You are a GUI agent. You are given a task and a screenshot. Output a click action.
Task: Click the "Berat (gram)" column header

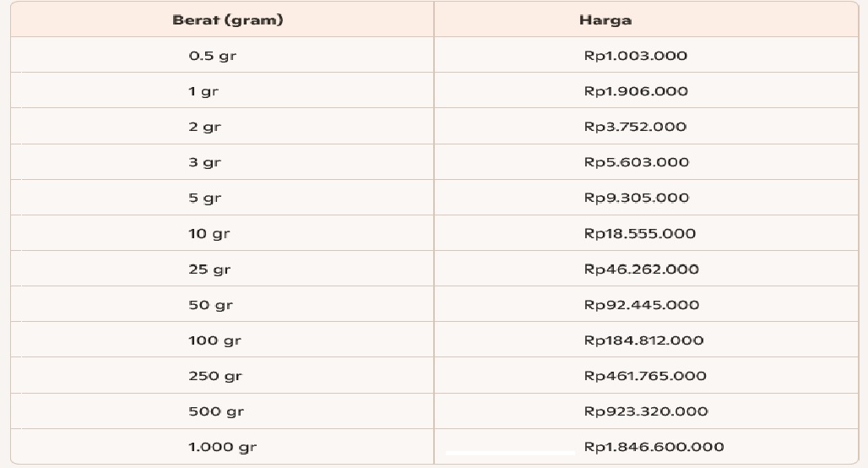pos(227,20)
